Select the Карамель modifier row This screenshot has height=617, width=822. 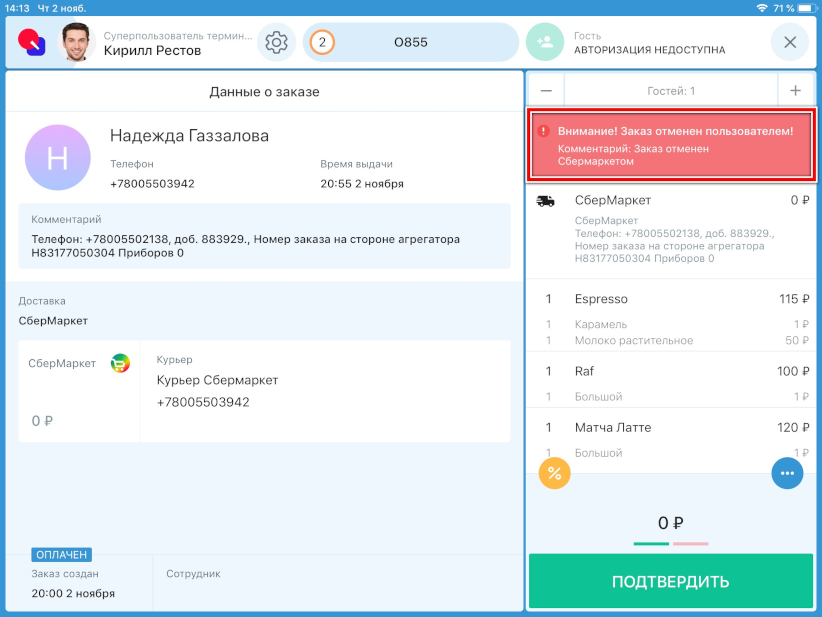click(x=671, y=324)
